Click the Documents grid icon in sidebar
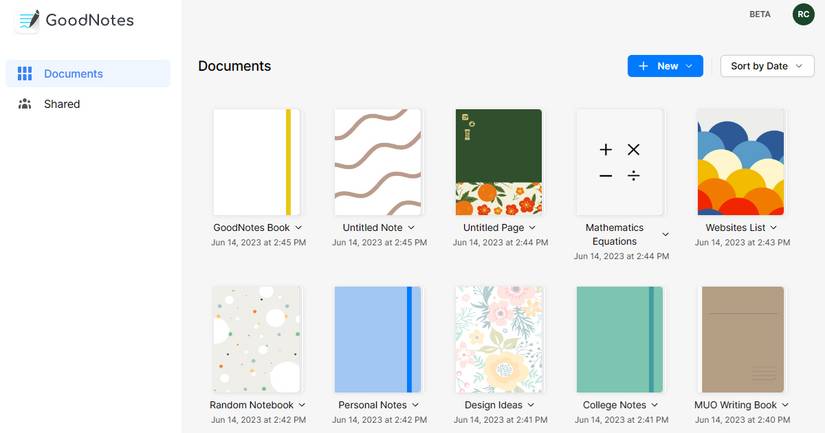The height and width of the screenshot is (433, 825). [25, 74]
